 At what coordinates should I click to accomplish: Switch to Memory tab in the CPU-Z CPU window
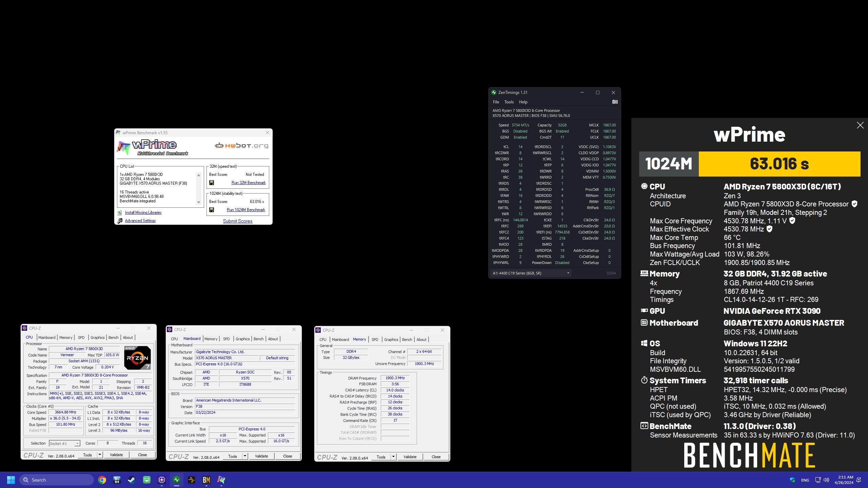click(x=66, y=338)
